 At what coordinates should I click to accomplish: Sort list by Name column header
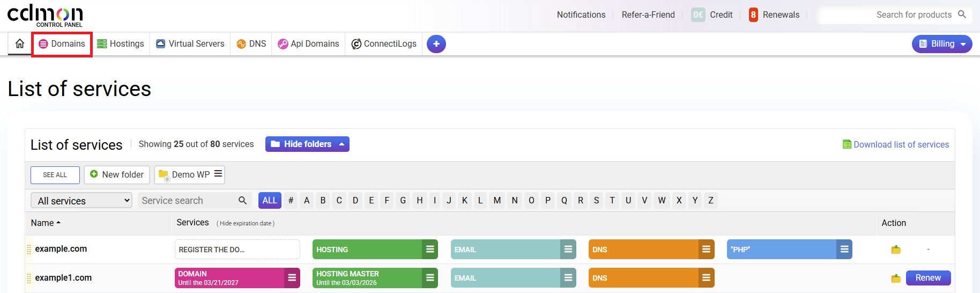[46, 223]
